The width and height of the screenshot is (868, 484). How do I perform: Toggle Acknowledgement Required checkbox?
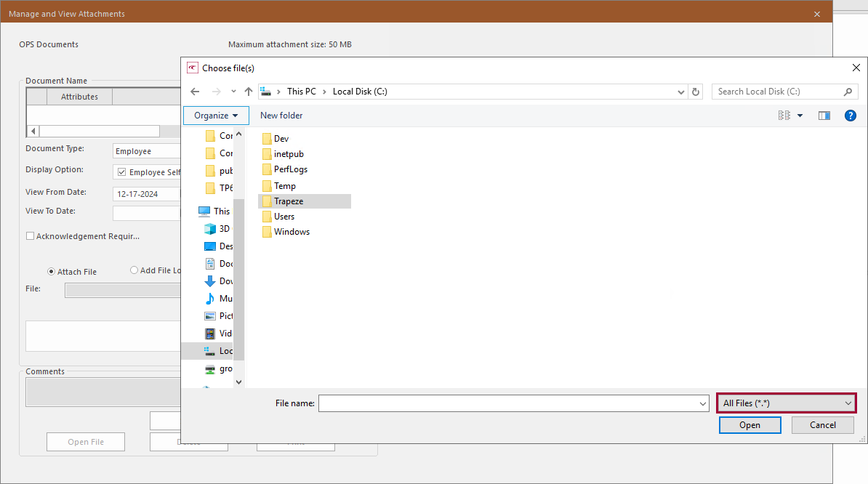point(30,236)
